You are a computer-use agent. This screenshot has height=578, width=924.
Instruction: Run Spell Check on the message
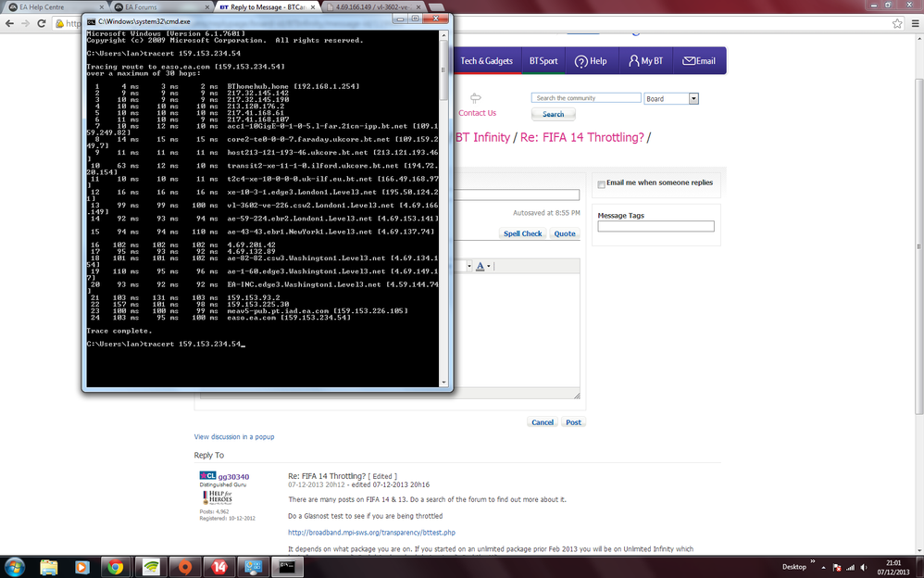(x=523, y=233)
